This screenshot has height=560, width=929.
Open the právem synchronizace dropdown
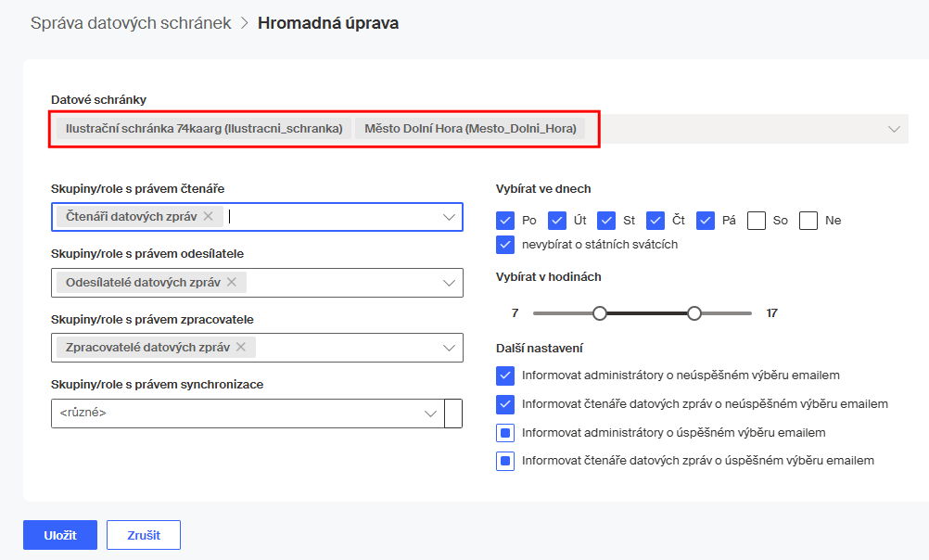430,414
